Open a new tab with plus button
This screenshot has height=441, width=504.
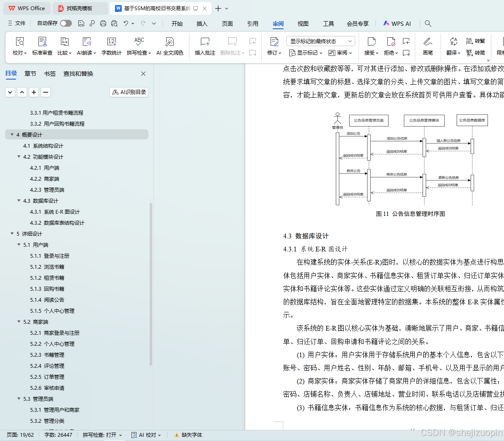(x=218, y=8)
